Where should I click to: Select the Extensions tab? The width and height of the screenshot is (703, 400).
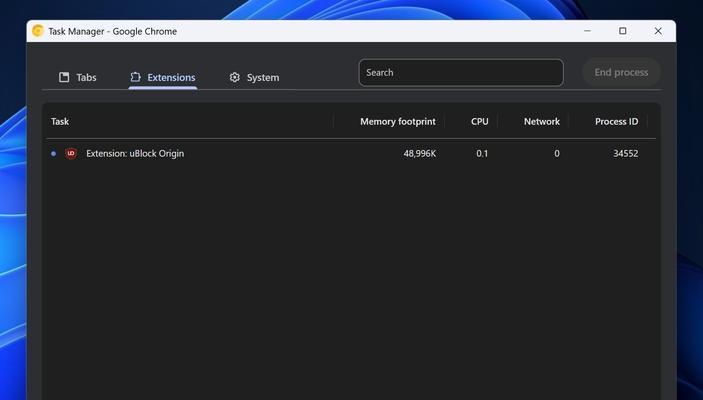click(163, 77)
